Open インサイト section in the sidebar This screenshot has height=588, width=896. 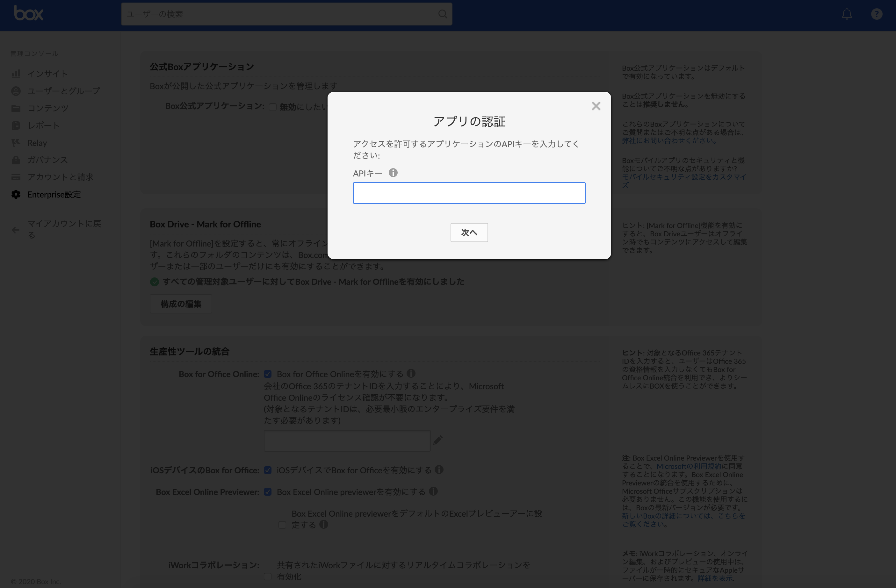coord(47,74)
